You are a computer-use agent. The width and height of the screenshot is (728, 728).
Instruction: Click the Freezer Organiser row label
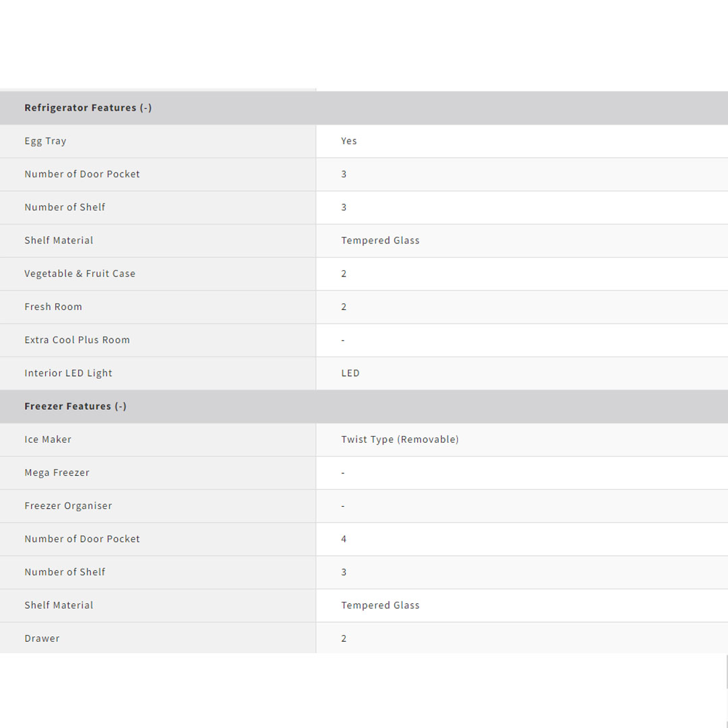[68, 506]
